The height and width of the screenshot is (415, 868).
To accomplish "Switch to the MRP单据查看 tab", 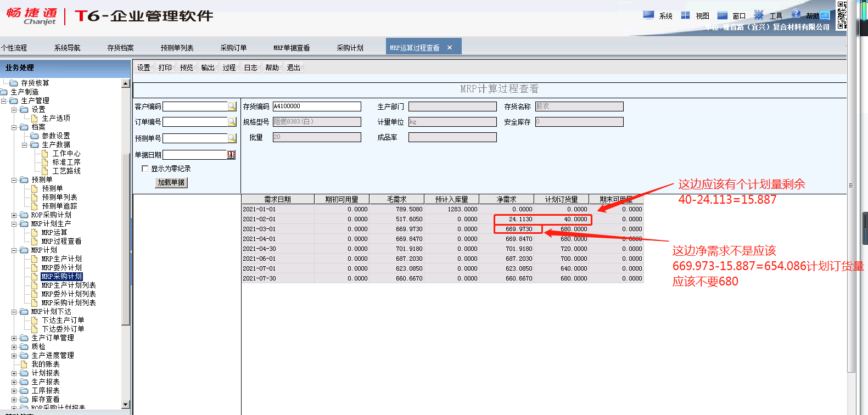I will 292,48.
